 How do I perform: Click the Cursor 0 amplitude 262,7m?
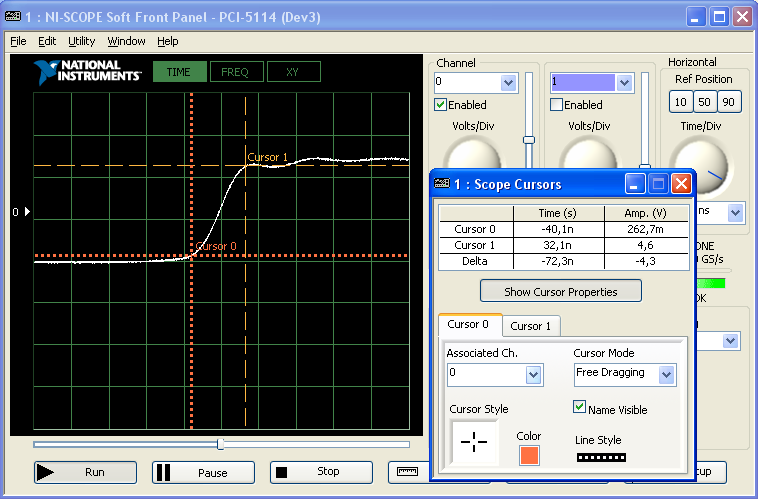point(646,229)
